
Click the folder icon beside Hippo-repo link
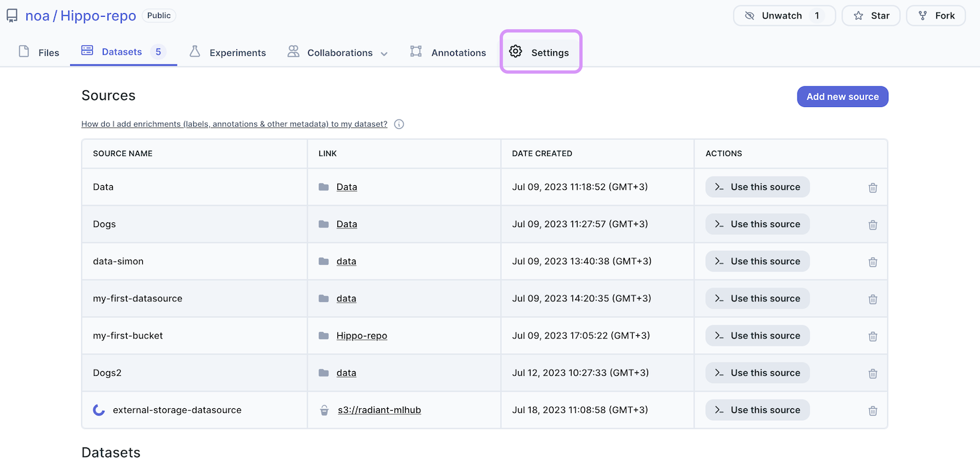click(x=324, y=336)
